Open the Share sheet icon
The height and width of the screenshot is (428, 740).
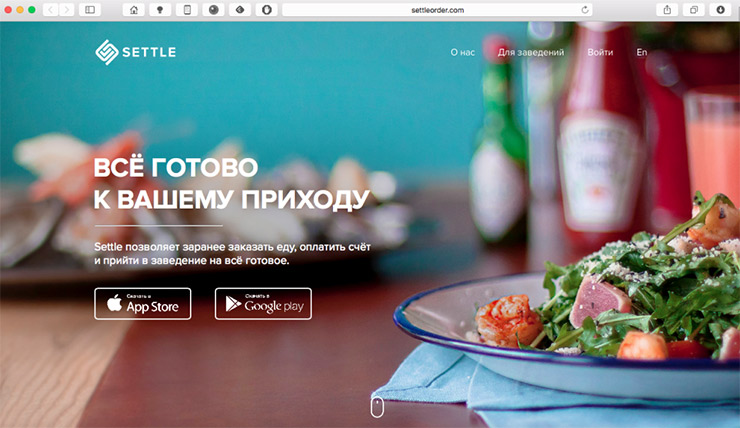(667, 10)
